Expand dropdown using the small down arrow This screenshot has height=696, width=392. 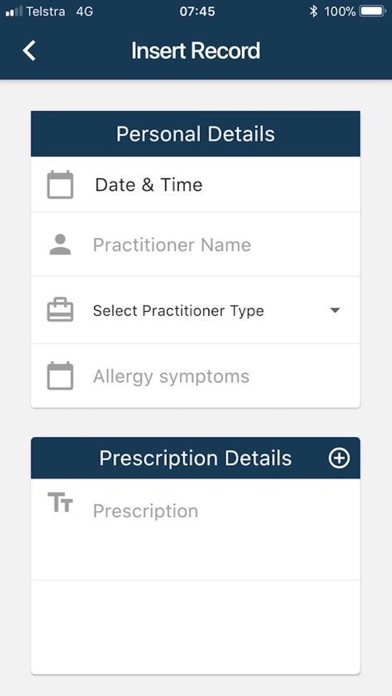pos(335,310)
